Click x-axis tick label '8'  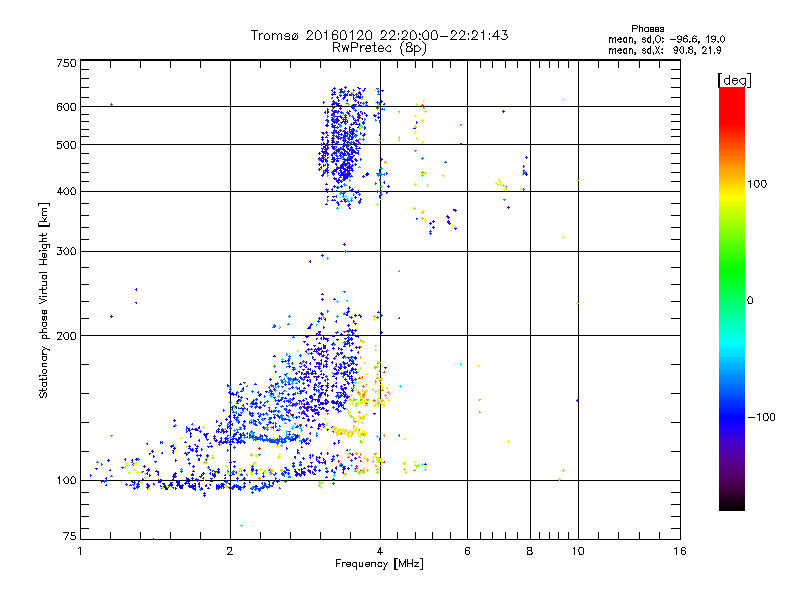[530, 551]
